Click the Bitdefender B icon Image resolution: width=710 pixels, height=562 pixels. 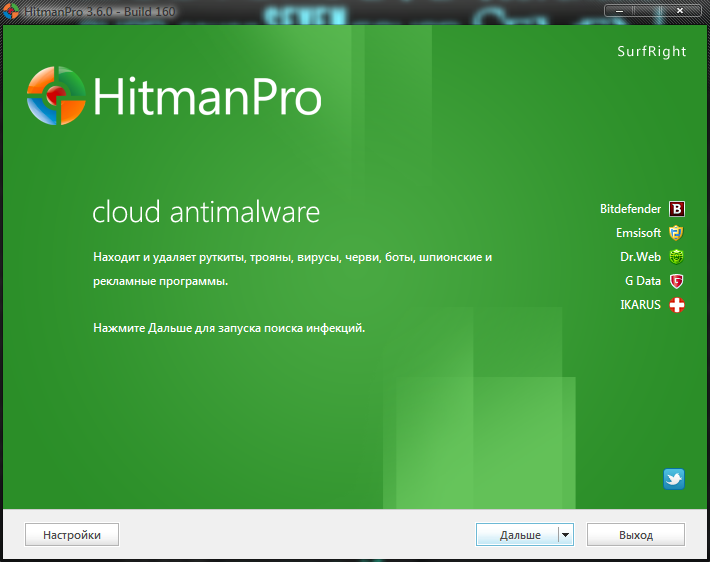pyautogui.click(x=676, y=209)
